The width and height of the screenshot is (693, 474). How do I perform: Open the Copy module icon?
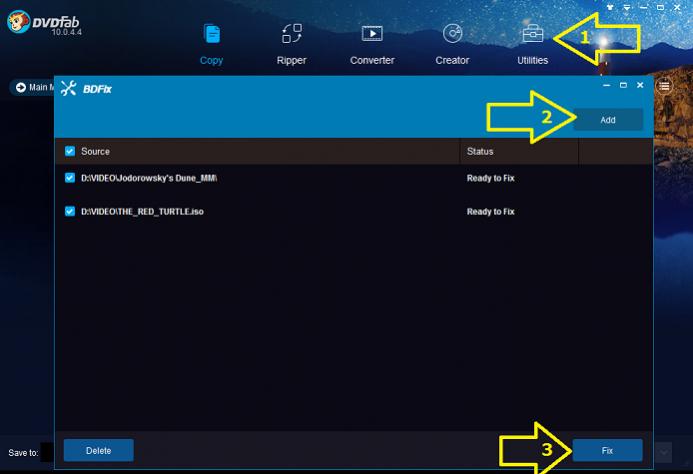point(212,34)
